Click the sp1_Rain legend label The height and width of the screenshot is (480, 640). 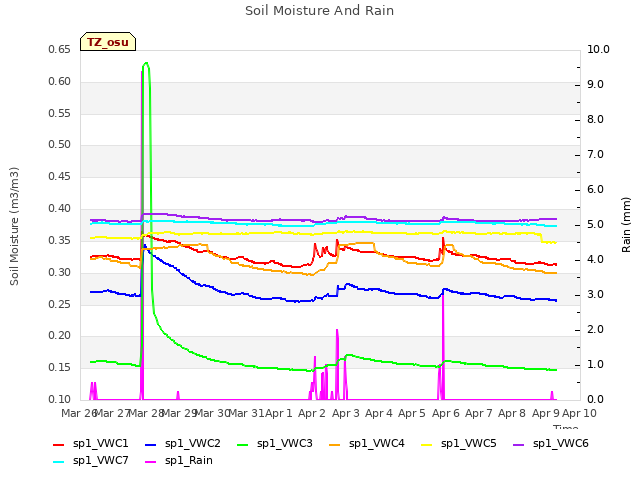tap(189, 460)
